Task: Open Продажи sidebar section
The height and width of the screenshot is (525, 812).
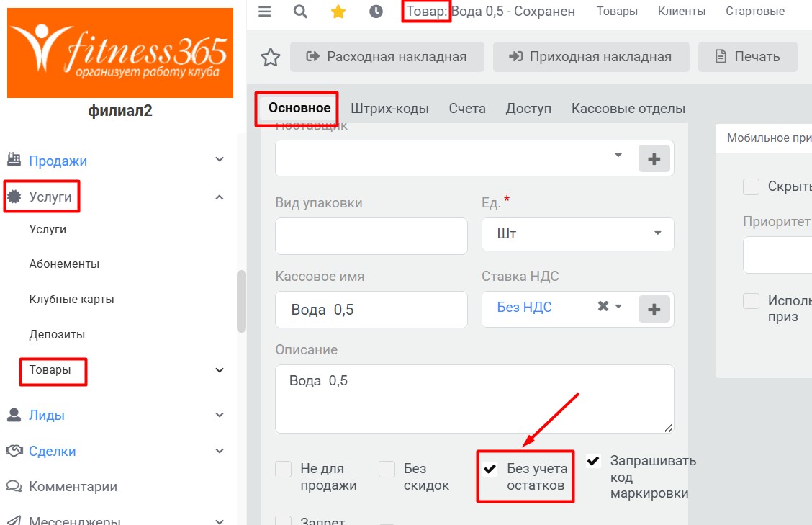Action: 58,161
